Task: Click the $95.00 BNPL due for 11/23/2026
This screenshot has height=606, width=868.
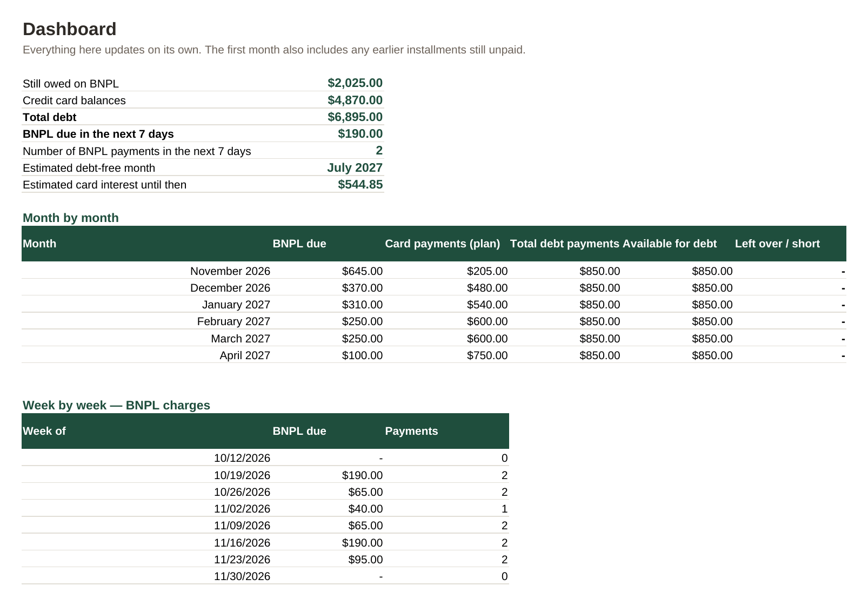Action: (x=365, y=560)
